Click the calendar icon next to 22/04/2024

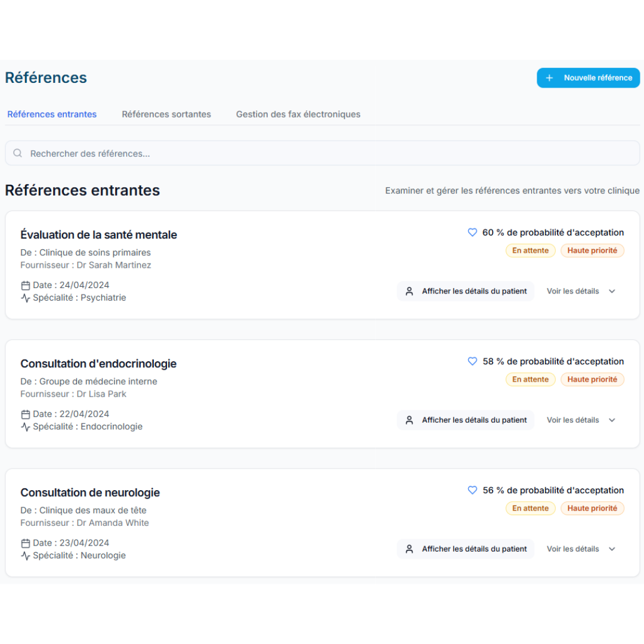[x=26, y=414]
